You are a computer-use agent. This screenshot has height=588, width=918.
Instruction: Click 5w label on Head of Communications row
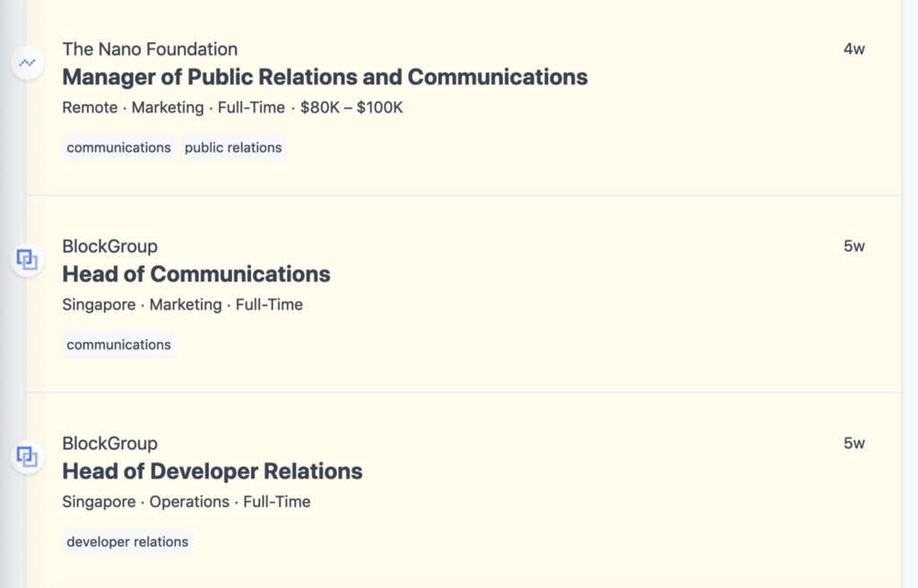point(853,246)
